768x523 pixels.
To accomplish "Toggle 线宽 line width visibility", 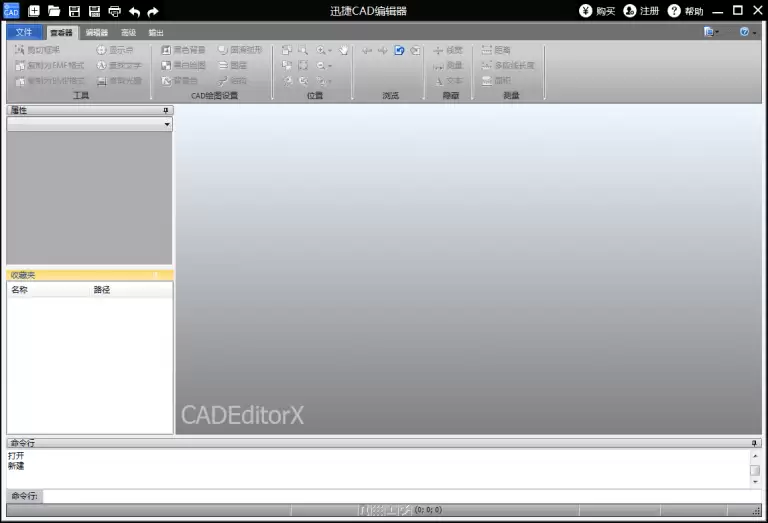I will tap(448, 50).
